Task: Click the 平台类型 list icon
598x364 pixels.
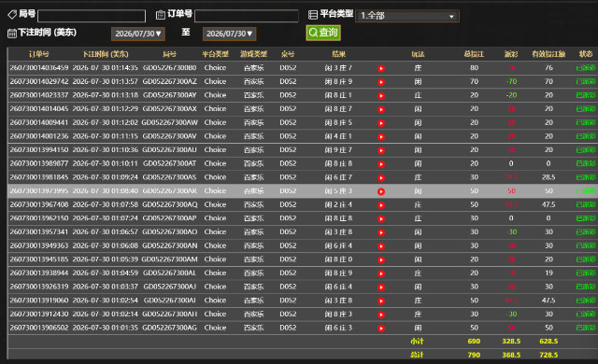Action: click(313, 15)
